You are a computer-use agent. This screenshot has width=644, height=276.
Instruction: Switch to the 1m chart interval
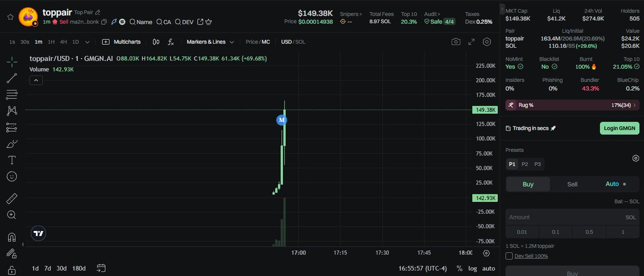(38, 42)
